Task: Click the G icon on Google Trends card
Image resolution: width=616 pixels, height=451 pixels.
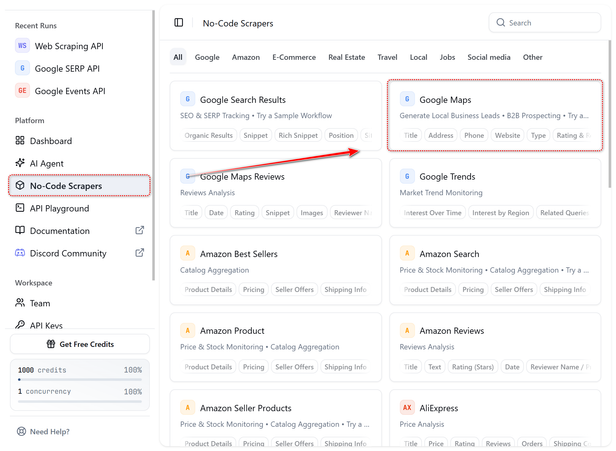Action: 407,176
